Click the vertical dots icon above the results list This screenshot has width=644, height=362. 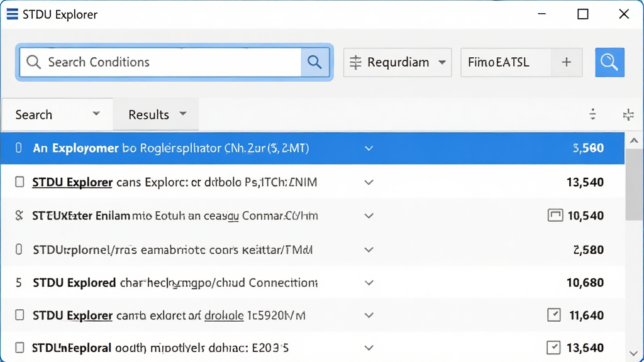click(x=592, y=114)
